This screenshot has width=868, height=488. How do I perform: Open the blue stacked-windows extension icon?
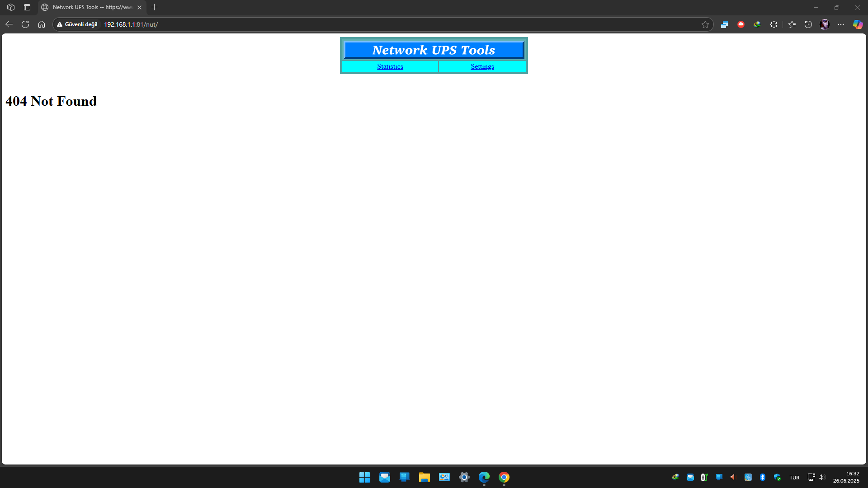(x=724, y=24)
